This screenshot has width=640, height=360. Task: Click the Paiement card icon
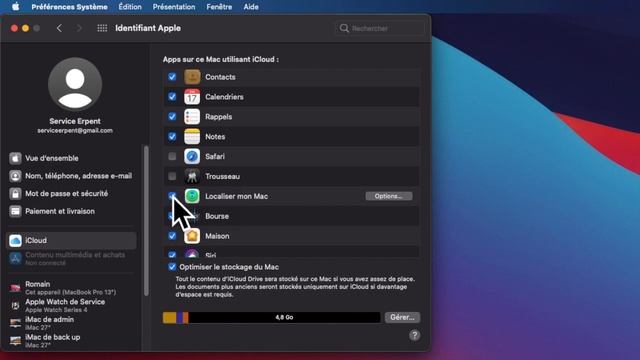[16, 211]
